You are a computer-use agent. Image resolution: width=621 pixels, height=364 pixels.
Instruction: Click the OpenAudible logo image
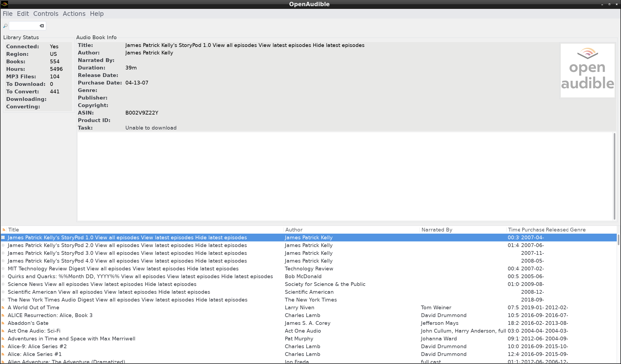point(587,70)
